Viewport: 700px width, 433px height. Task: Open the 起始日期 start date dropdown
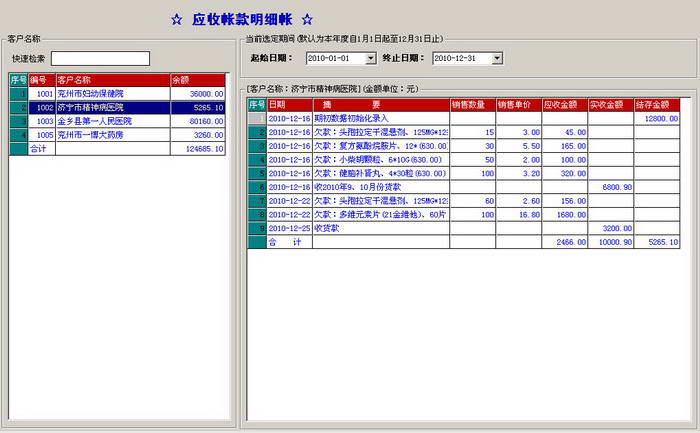(371, 58)
